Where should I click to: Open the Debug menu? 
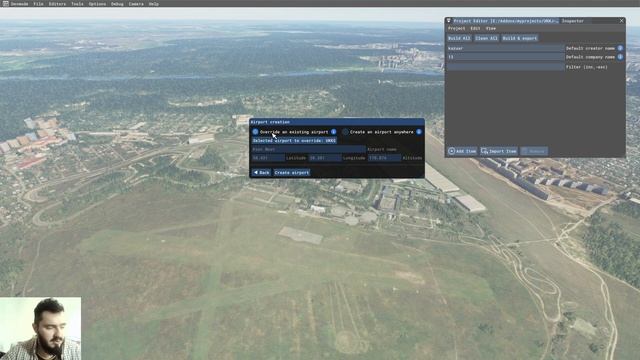117,4
